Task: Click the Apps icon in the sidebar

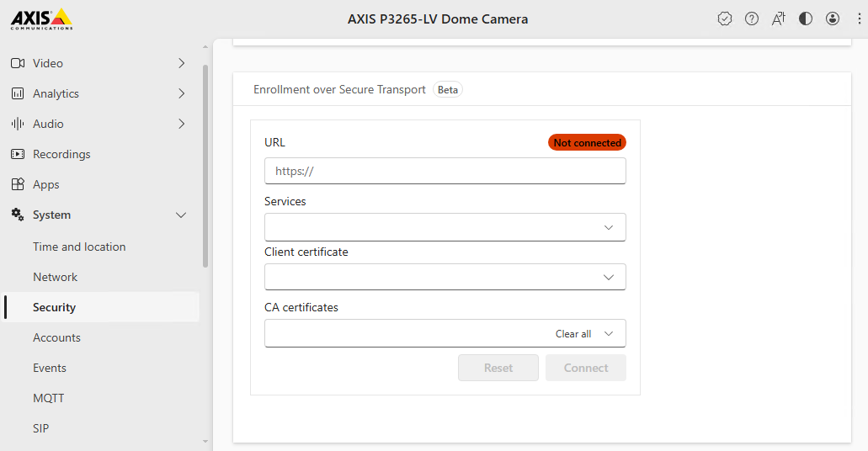Action: click(17, 184)
